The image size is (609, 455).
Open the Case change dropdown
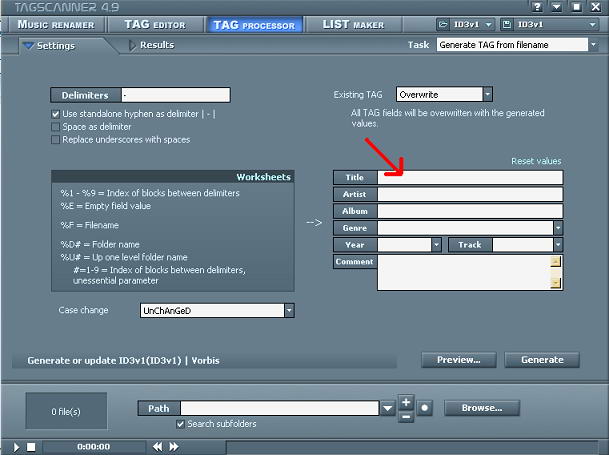coord(289,310)
